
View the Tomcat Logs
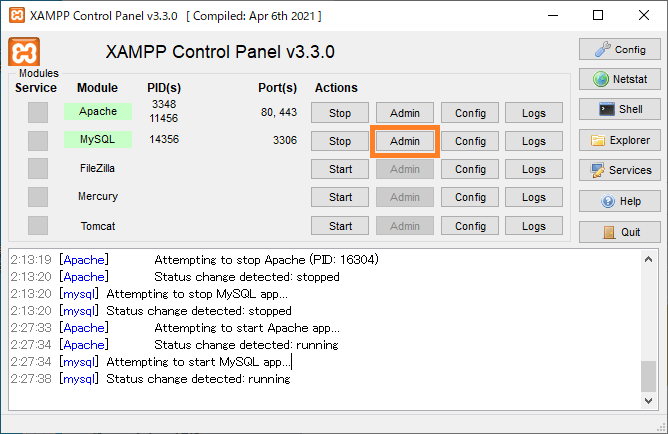click(534, 226)
